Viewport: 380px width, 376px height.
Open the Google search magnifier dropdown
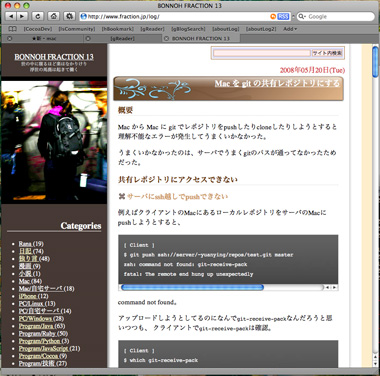pyautogui.click(x=302, y=17)
